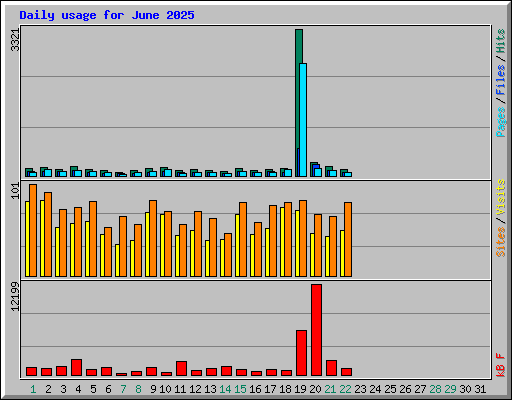Select the red KB bar for day 19
The image size is (512, 400).
click(x=301, y=353)
